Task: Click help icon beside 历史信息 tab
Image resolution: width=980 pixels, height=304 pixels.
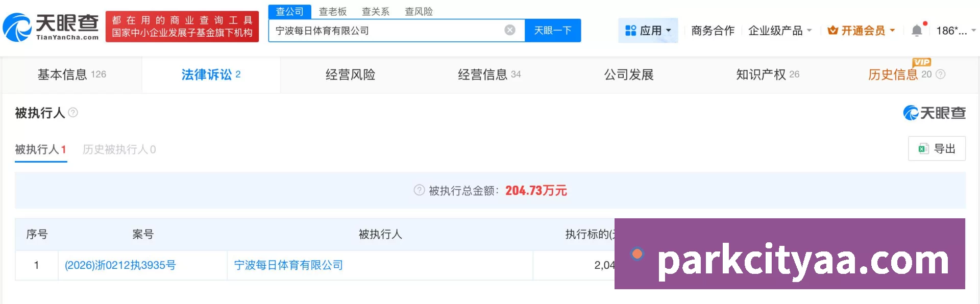Action: [x=941, y=74]
